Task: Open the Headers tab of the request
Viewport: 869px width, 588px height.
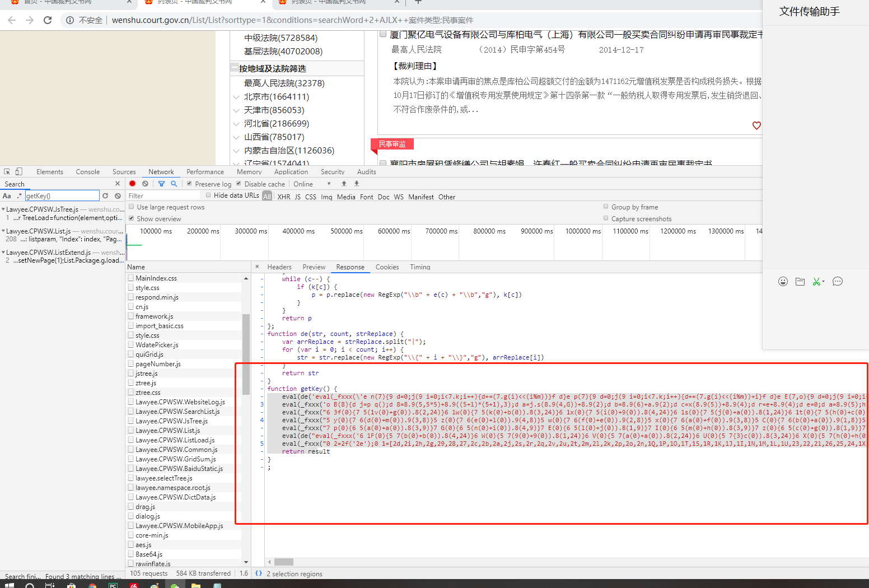Action: pos(279,267)
